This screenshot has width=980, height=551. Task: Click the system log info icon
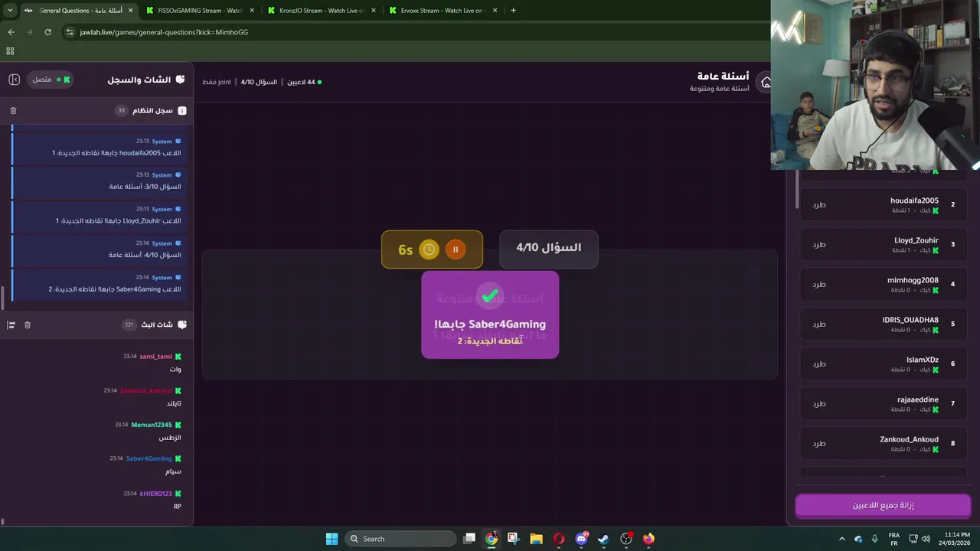(182, 111)
